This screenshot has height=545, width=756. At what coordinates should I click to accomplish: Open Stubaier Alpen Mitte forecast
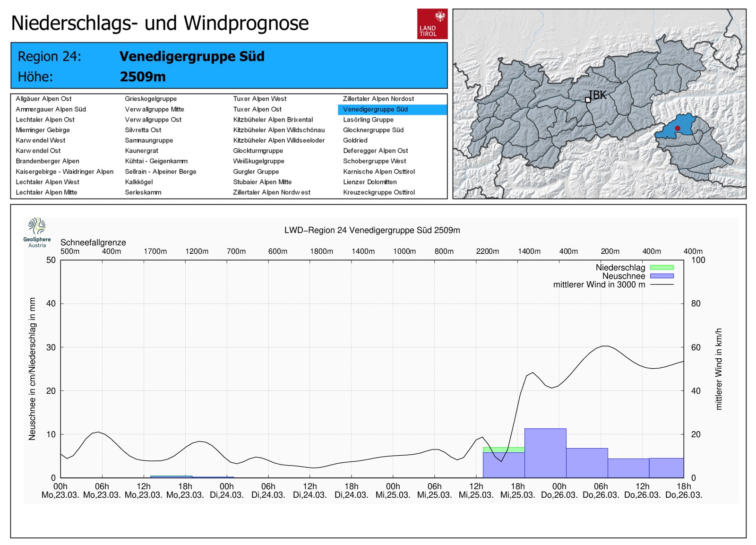[x=262, y=182]
